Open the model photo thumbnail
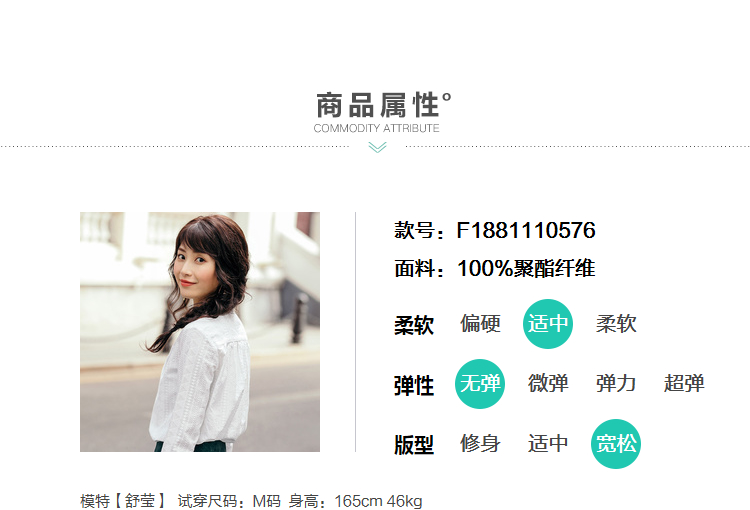 click(200, 332)
